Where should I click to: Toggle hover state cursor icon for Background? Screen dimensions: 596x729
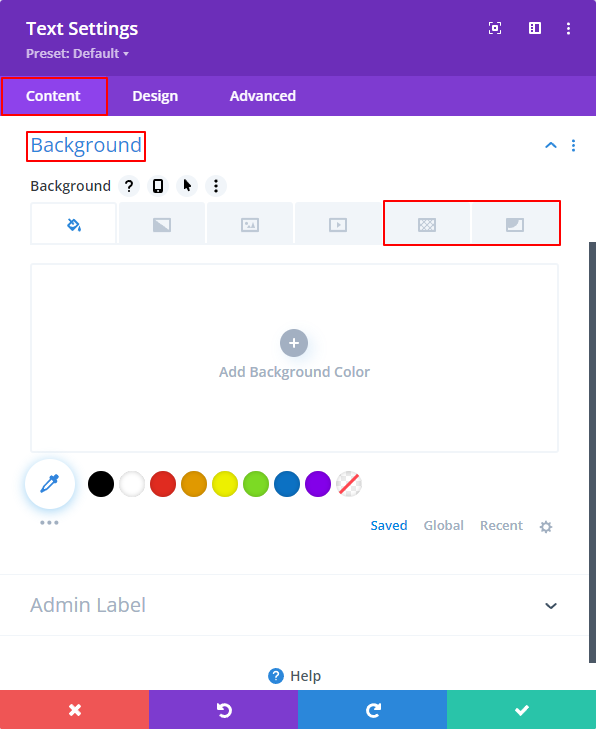point(187,186)
